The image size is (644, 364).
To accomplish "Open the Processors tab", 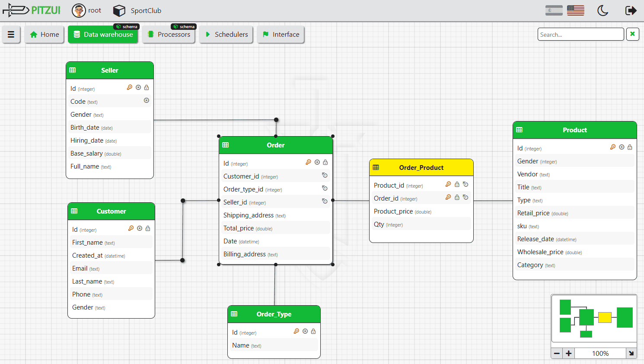I will 169,35.
